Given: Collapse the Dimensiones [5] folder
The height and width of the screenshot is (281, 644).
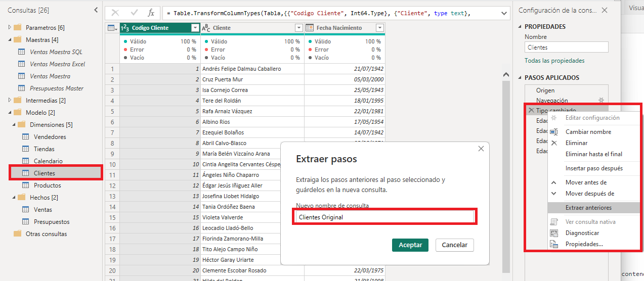Looking at the screenshot, I should click(14, 125).
